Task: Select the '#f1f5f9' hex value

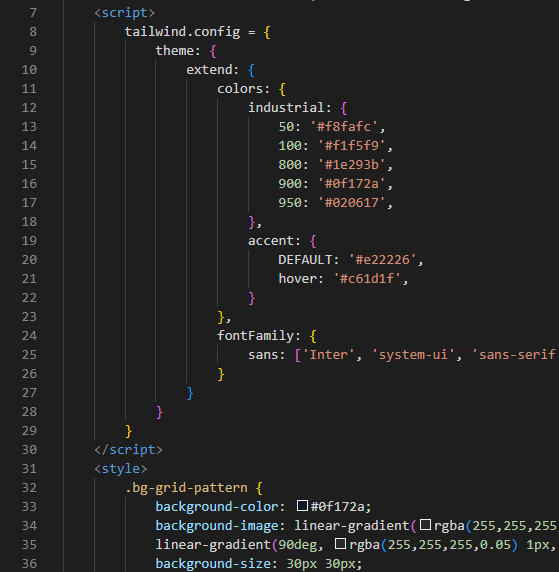Action: coord(351,146)
